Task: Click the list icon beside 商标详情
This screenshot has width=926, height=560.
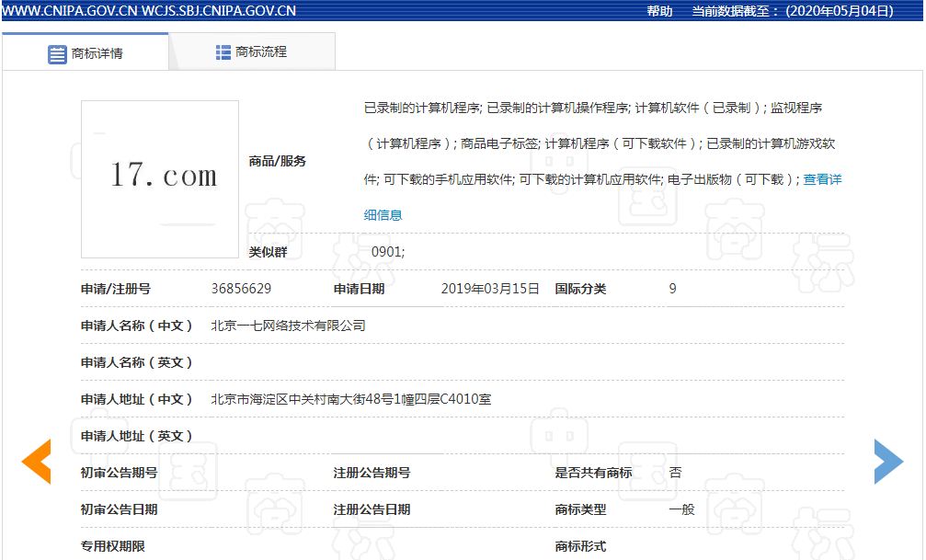Action: pyautogui.click(x=57, y=53)
